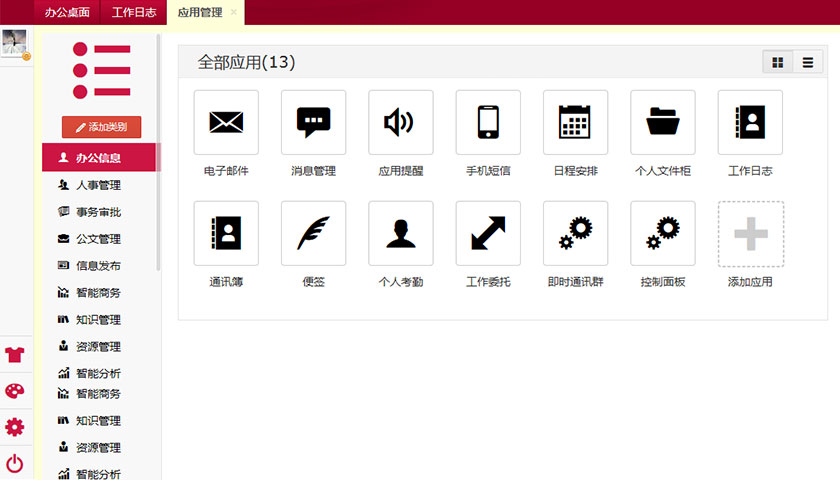Open the 个人文件柜 folder icon

click(663, 122)
